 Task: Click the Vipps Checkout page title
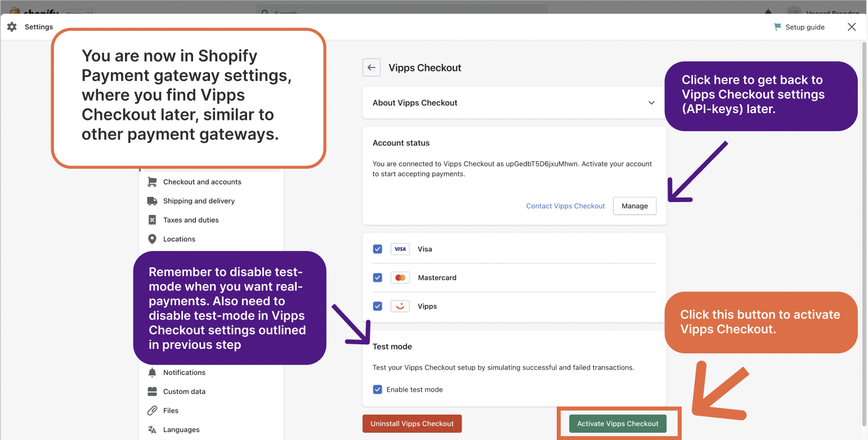425,68
